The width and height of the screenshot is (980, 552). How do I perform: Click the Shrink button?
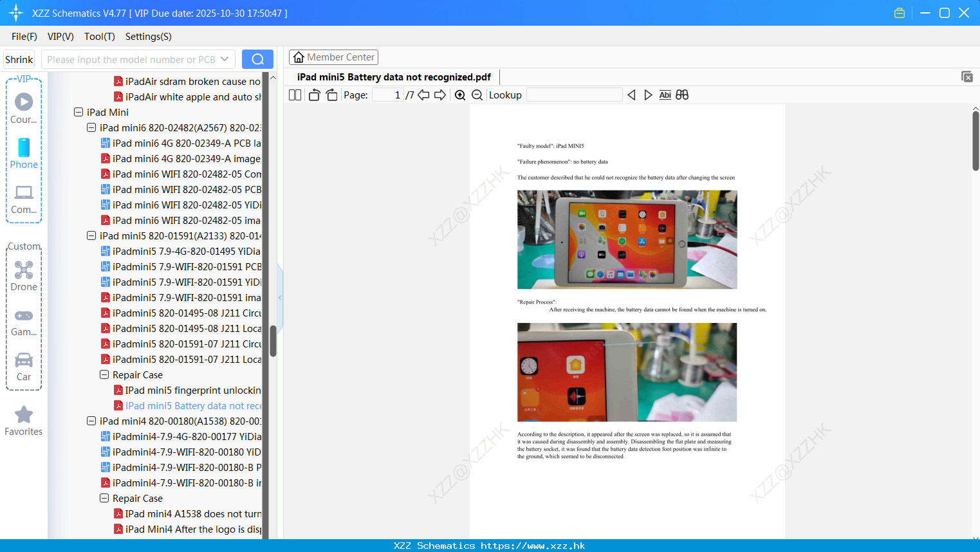click(19, 59)
